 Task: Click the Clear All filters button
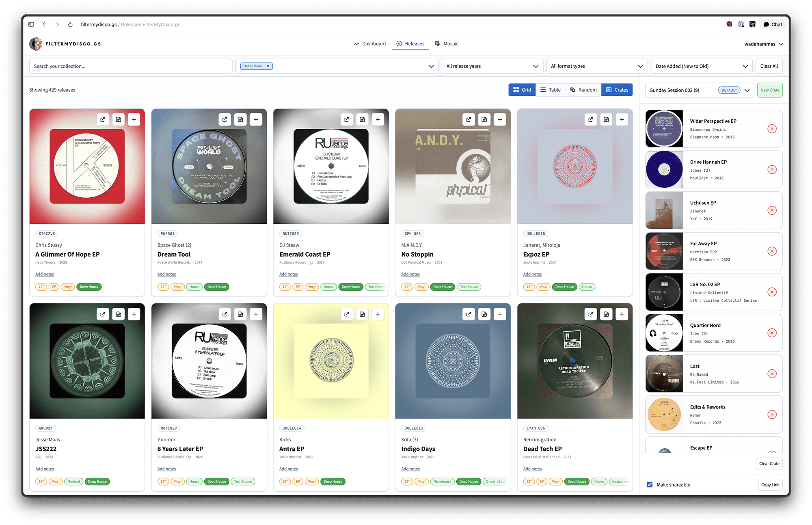point(769,66)
